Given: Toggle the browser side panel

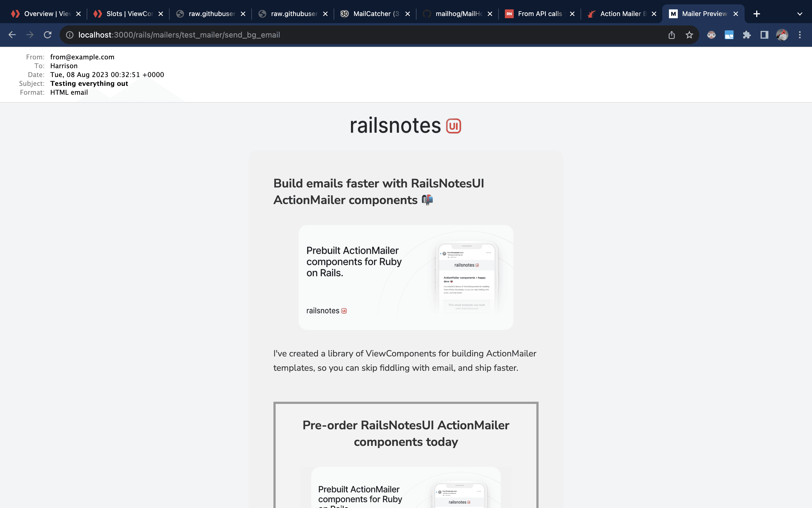Looking at the screenshot, I should 764,35.
